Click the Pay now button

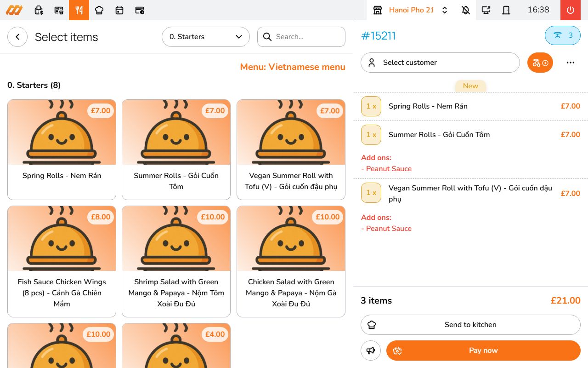pyautogui.click(x=483, y=351)
